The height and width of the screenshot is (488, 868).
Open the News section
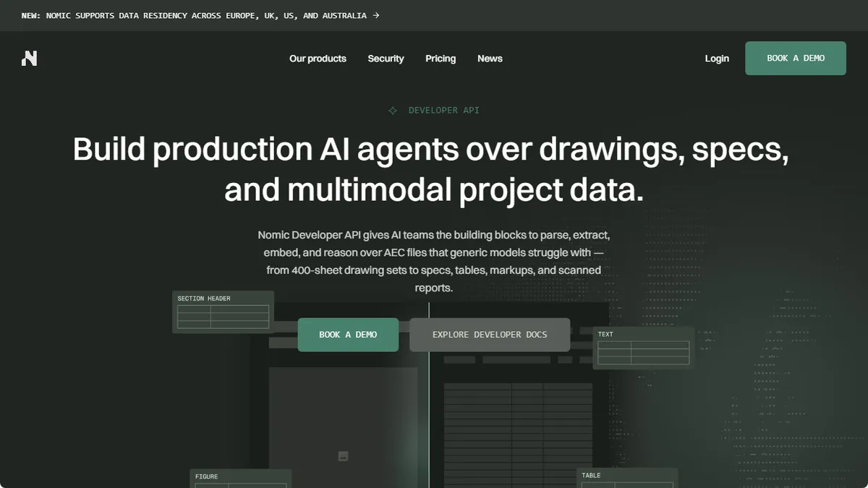pyautogui.click(x=490, y=59)
